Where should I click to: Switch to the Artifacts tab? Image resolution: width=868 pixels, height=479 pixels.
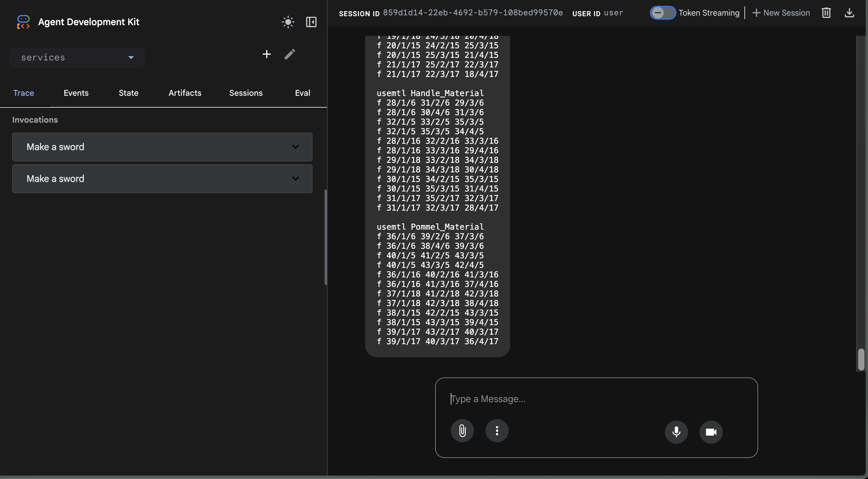[185, 93]
